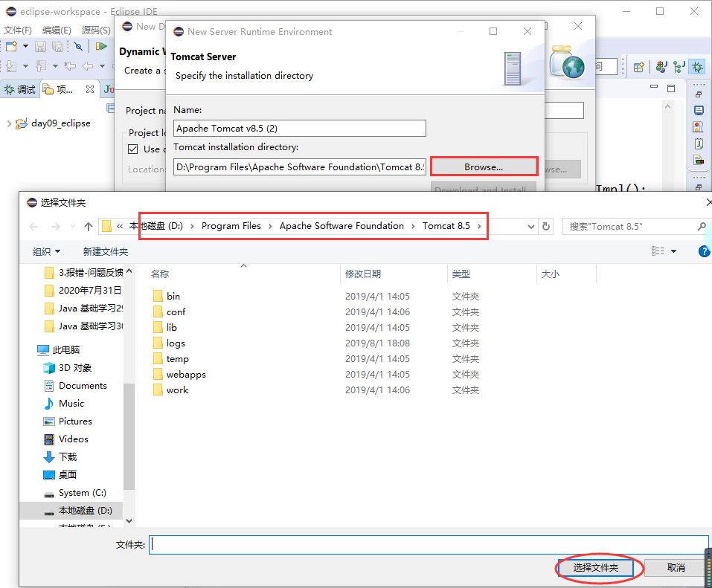Sort by the 修改日期 column header
Image resolution: width=712 pixels, height=588 pixels.
coord(363,274)
